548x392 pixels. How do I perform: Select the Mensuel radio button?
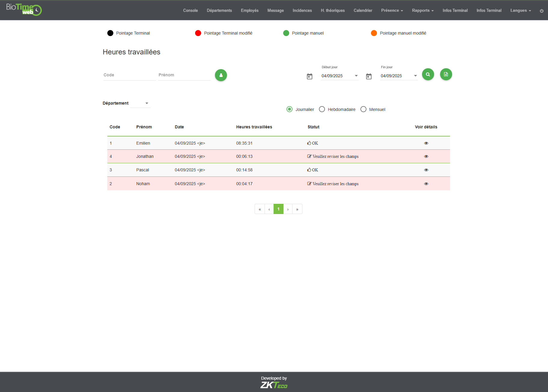363,109
